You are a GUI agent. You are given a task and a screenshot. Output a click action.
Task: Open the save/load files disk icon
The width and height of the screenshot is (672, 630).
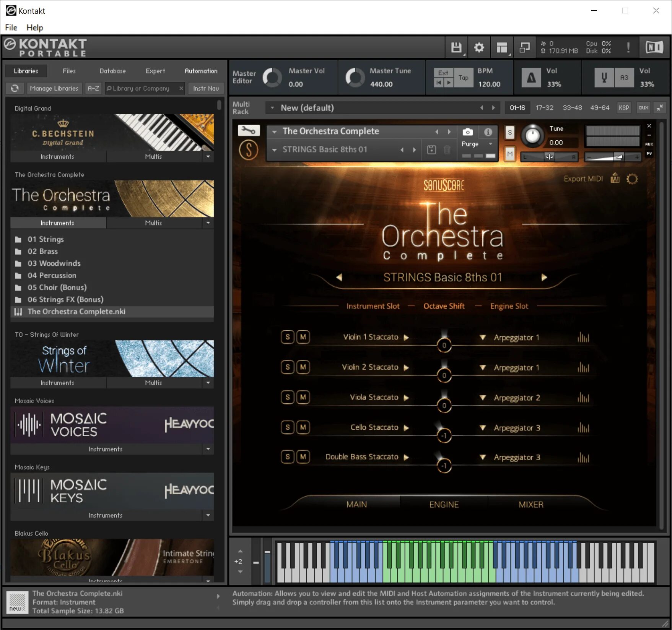pyautogui.click(x=456, y=47)
